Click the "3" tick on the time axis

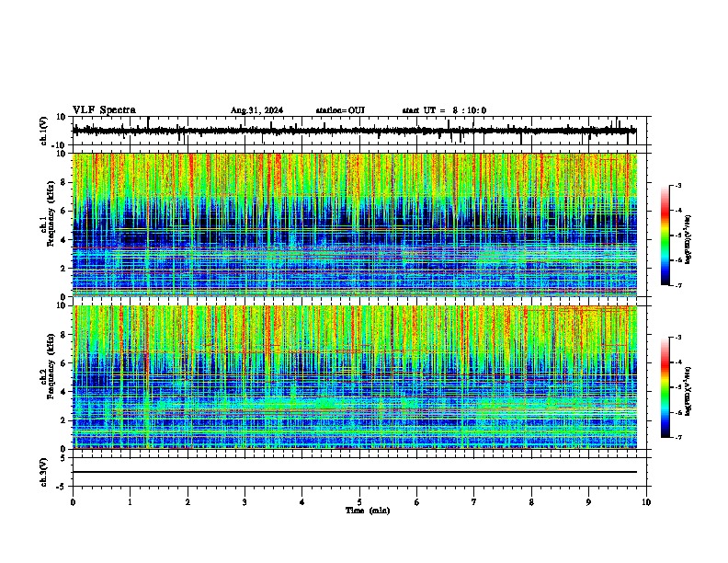click(245, 502)
